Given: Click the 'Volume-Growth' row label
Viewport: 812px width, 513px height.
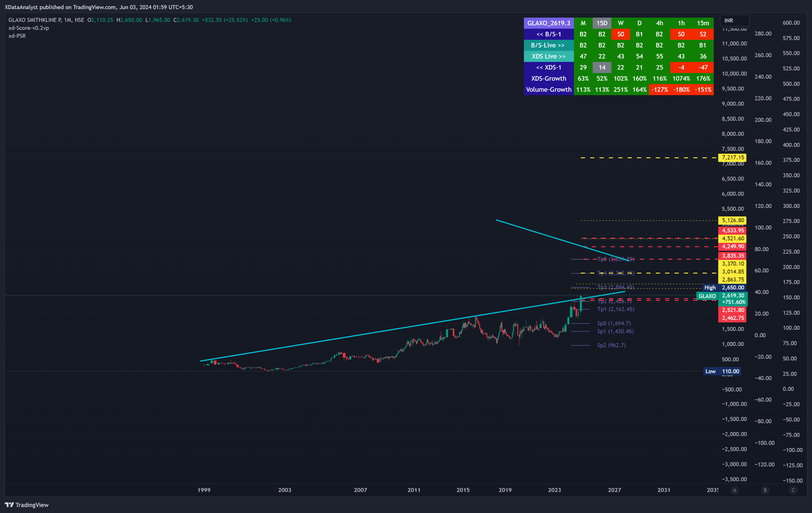Looking at the screenshot, I should [549, 90].
